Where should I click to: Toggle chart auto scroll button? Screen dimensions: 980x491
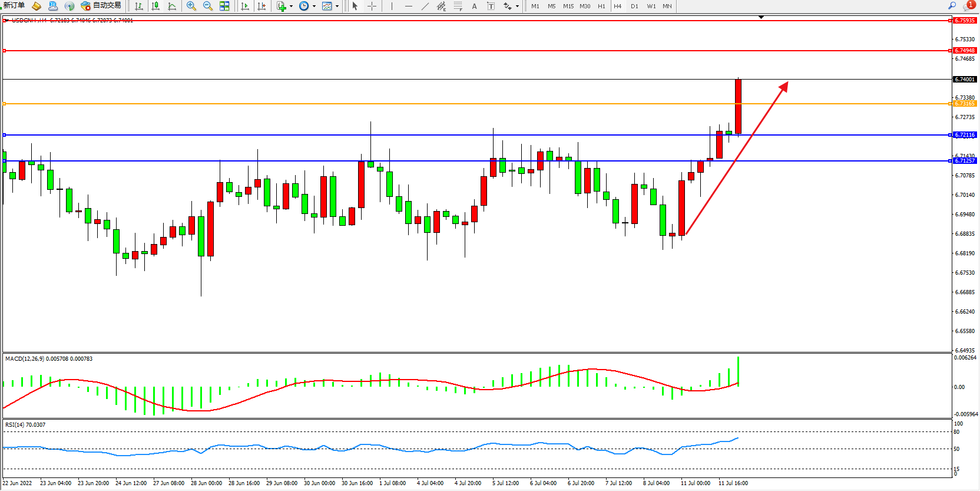pyautogui.click(x=245, y=6)
